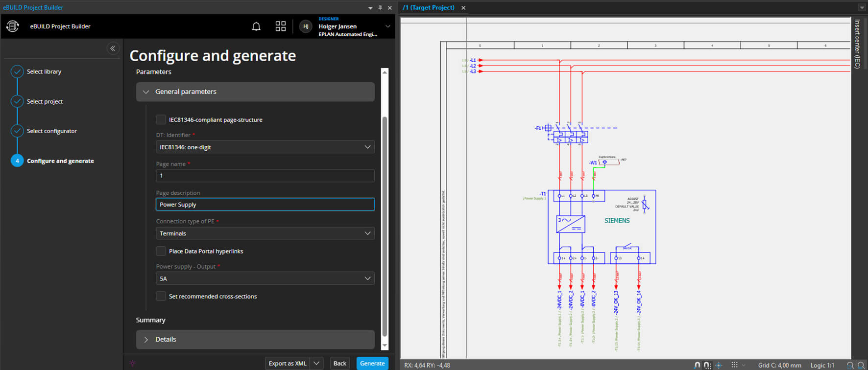Image resolution: width=868 pixels, height=370 pixels.
Task: Click the Page description input field
Action: click(x=265, y=205)
